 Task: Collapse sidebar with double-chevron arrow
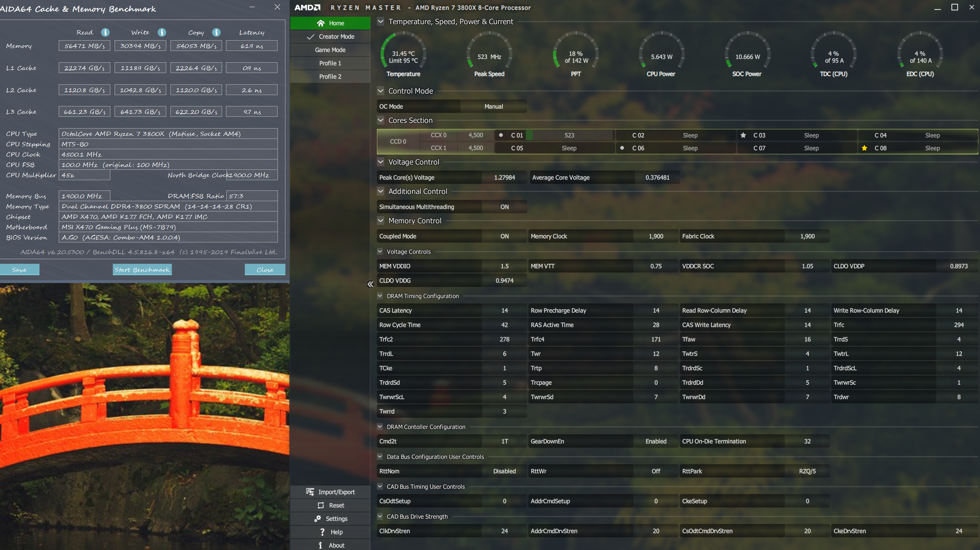[x=370, y=284]
